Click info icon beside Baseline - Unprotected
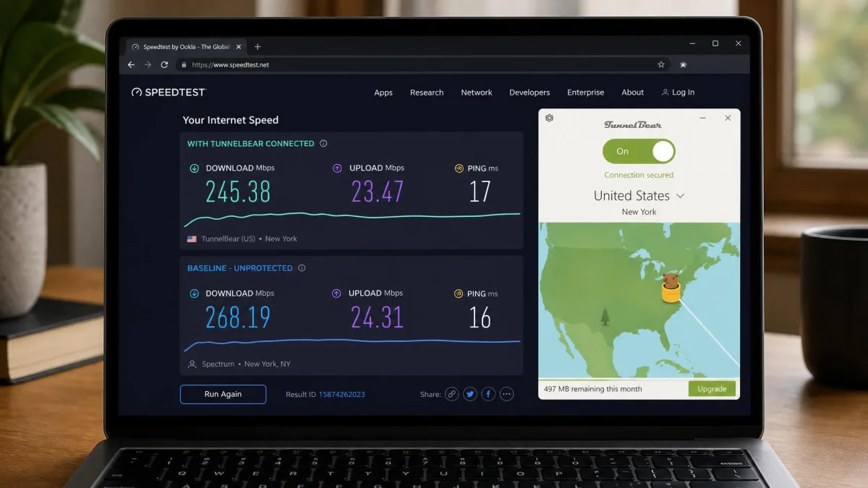This screenshot has width=868, height=488. click(x=302, y=268)
